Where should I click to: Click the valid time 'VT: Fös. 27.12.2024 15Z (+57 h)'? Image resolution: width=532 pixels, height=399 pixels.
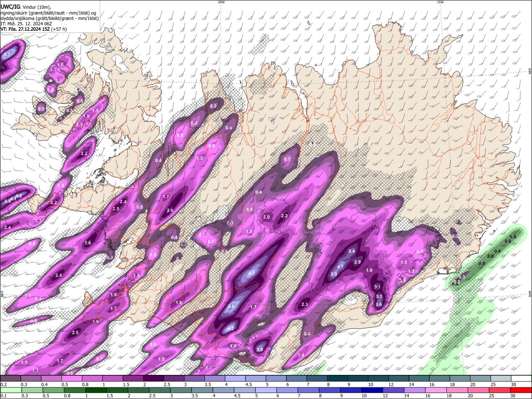coord(34,29)
